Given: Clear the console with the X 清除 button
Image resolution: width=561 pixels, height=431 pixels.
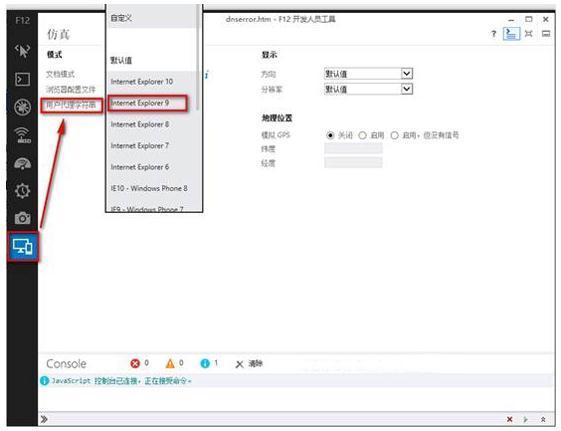Looking at the screenshot, I should [249, 364].
